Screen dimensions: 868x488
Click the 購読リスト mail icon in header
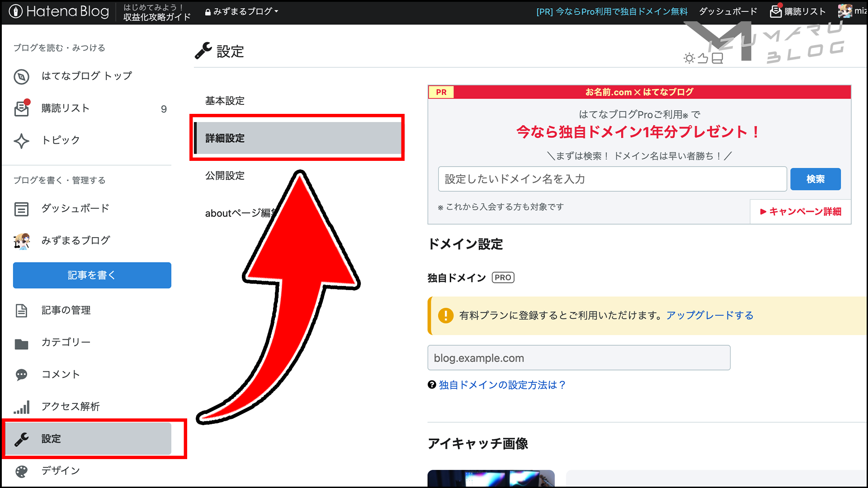pyautogui.click(x=776, y=11)
